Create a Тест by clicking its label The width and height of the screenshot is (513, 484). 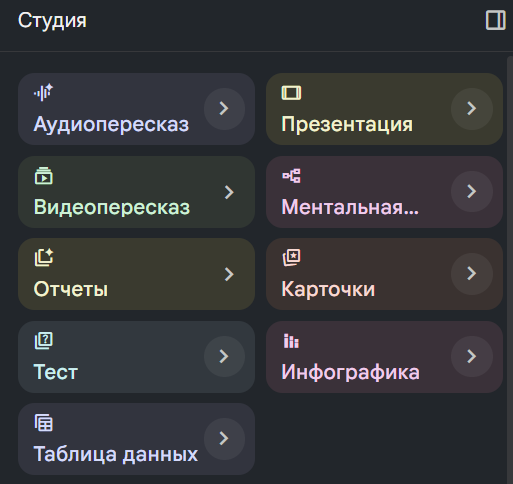(x=56, y=372)
